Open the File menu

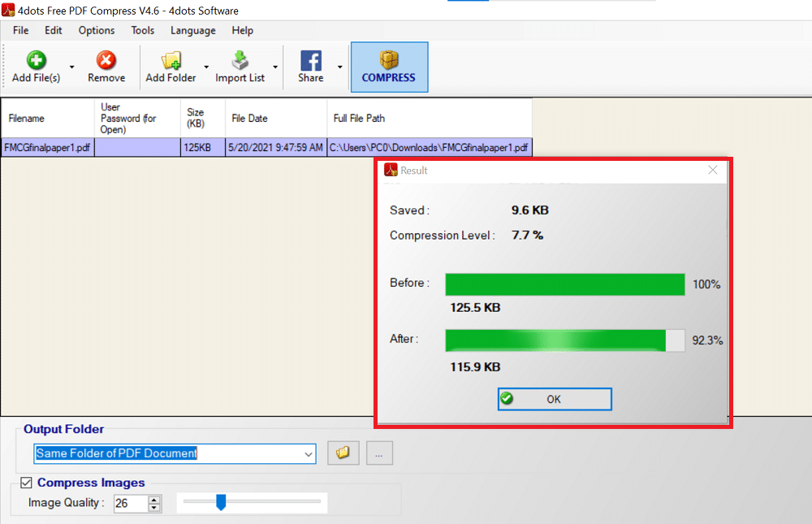[x=20, y=30]
